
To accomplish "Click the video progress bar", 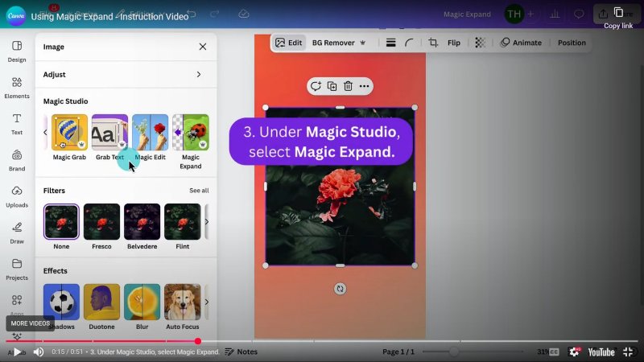I will tap(322, 341).
